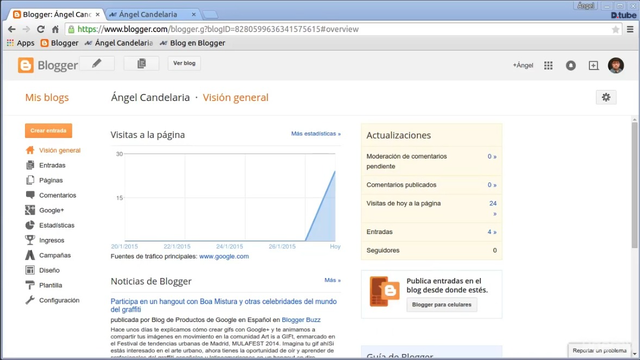Screen dimensions: 640x360
Task: Open Más link beside Noticias de Blogger
Action: point(333,280)
